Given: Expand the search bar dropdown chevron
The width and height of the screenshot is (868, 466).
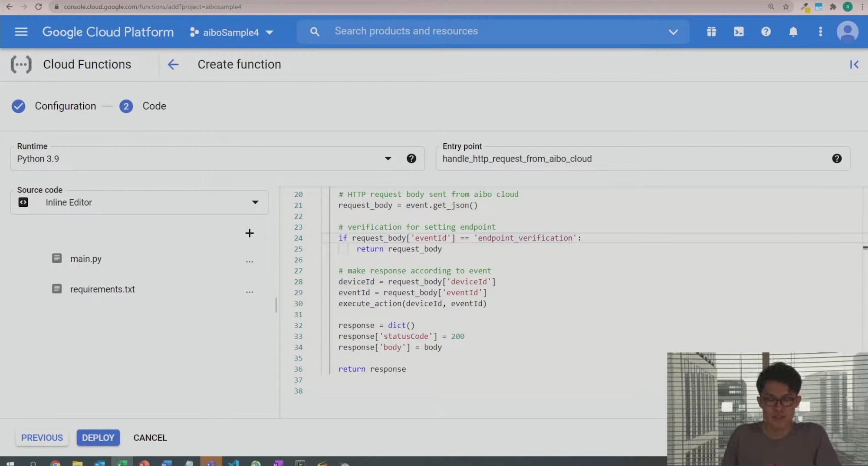Looking at the screenshot, I should click(x=673, y=32).
